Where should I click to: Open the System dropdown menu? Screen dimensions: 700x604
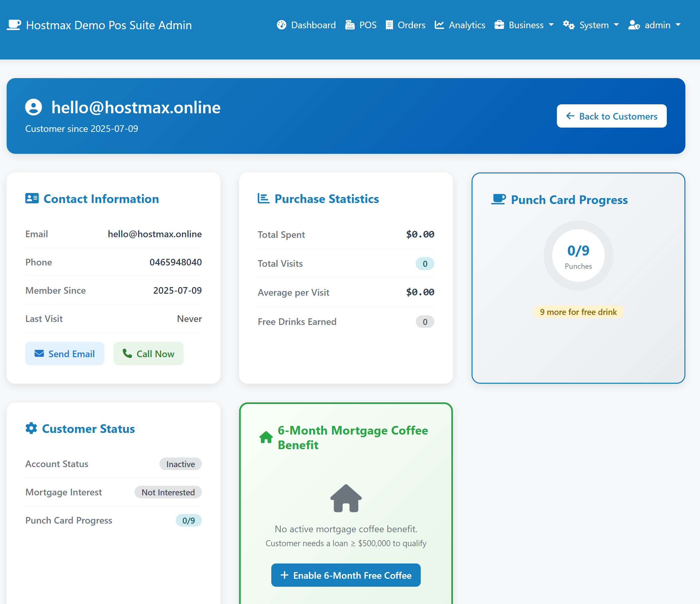(x=591, y=25)
